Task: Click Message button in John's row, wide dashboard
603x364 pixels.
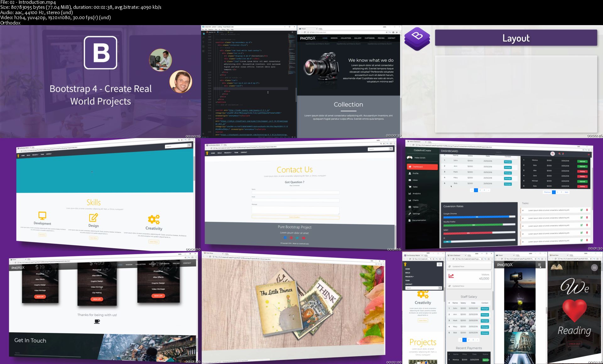Action: click(x=508, y=162)
